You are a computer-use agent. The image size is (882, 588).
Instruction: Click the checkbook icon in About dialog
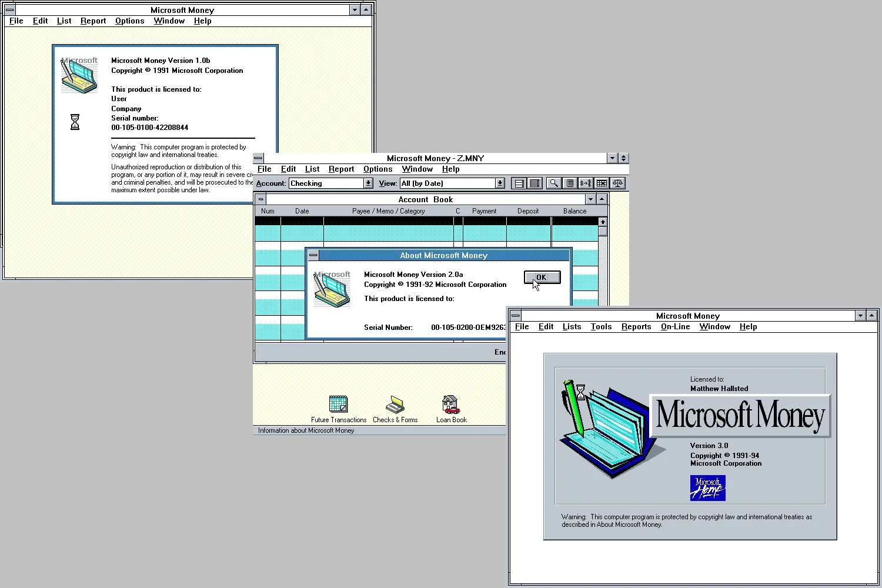(332, 289)
